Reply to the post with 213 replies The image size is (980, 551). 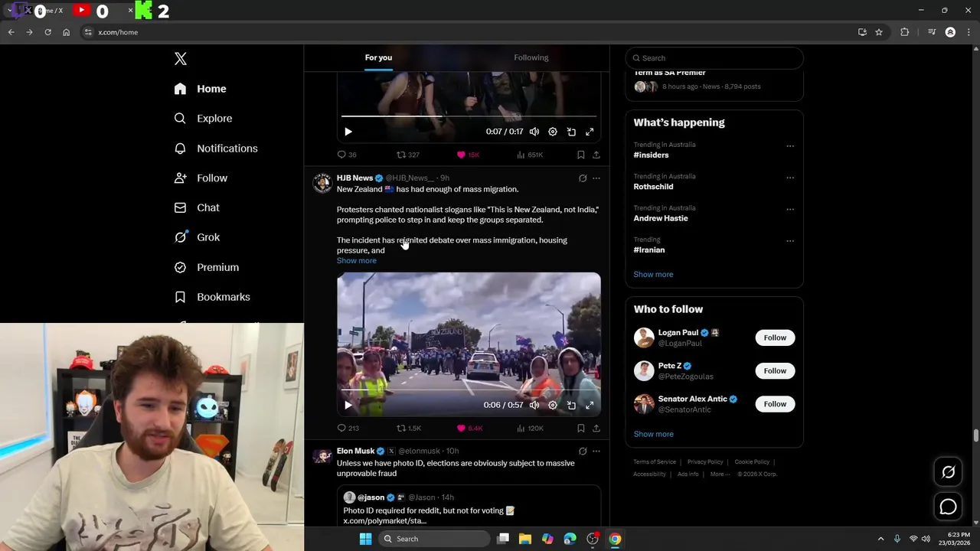click(x=348, y=429)
